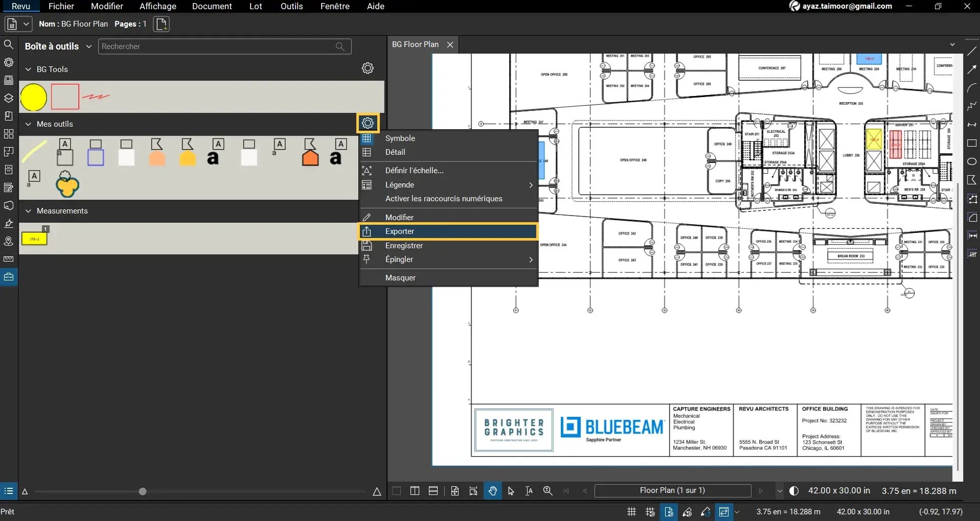Viewport: 980px width, 521px height.
Task: Click Définir l'échelle in the menu
Action: click(414, 170)
